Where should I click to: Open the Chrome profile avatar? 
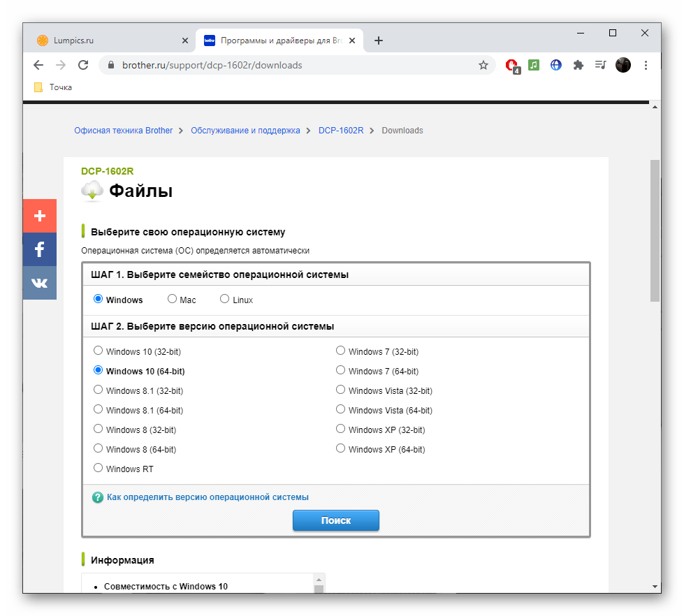tap(623, 65)
